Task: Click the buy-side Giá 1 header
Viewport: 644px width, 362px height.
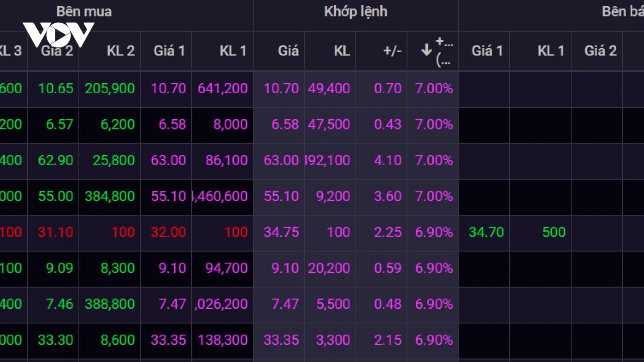Action: pos(169,51)
